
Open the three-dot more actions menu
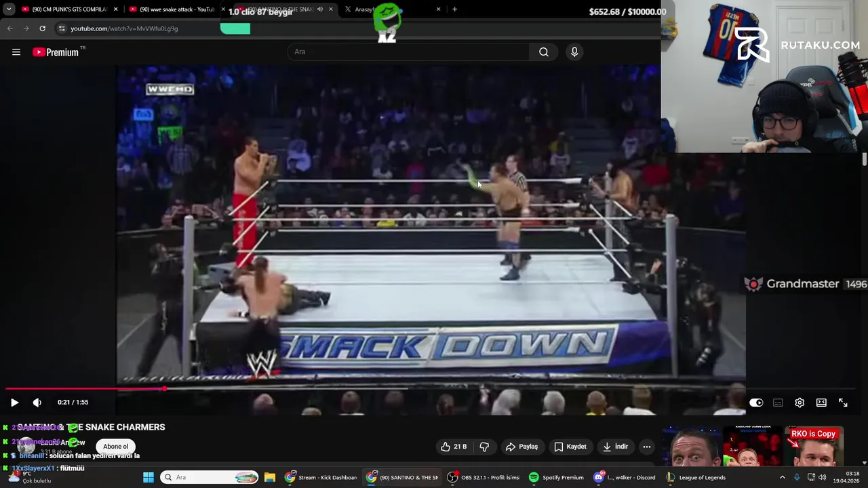[x=646, y=447]
